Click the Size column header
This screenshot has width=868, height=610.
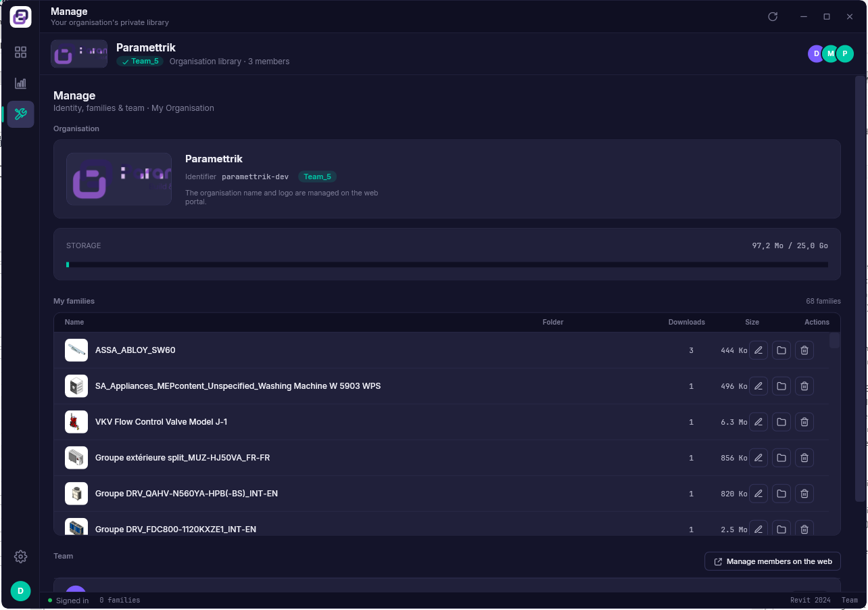[752, 323]
